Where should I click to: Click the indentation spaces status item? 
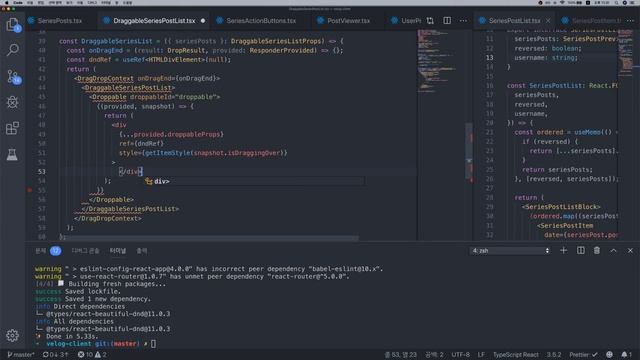pyautogui.click(x=434, y=355)
